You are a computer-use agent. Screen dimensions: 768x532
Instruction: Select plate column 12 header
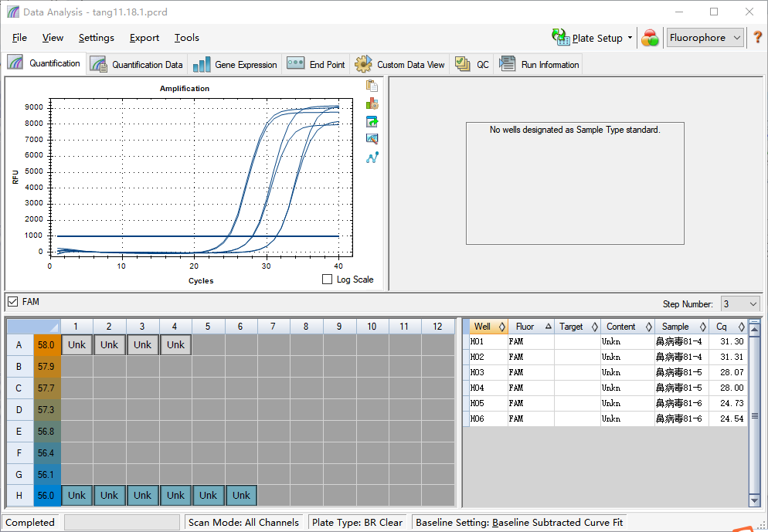[x=437, y=327]
